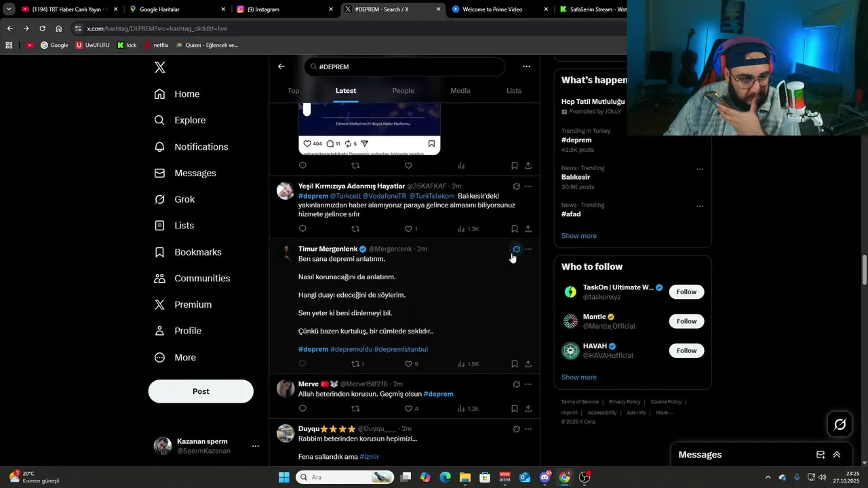Open Profile in the sidebar
Image resolution: width=868 pixels, height=488 pixels.
pyautogui.click(x=178, y=331)
